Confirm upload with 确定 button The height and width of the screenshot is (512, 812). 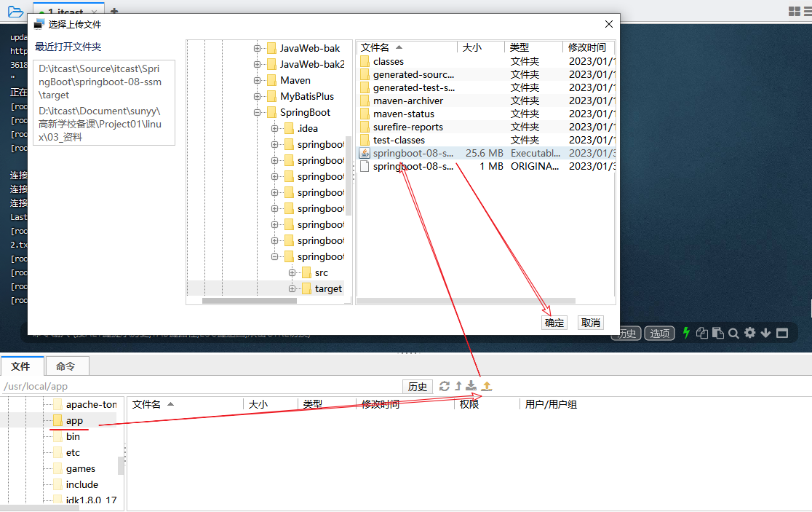[554, 322]
